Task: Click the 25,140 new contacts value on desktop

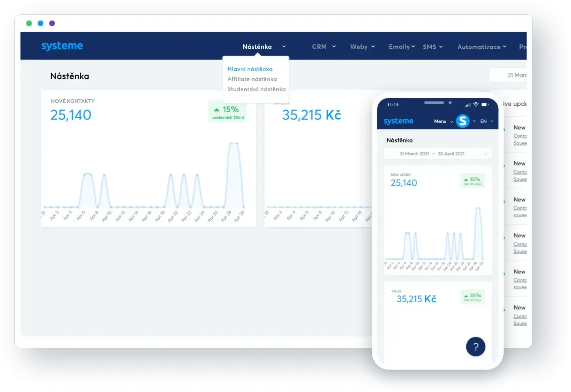Action: [71, 115]
